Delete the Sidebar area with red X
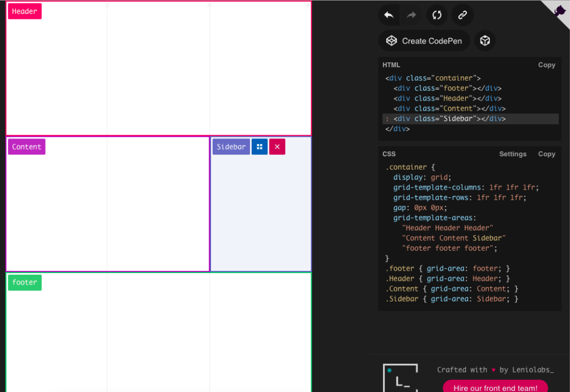This screenshot has width=570, height=392. tap(277, 147)
